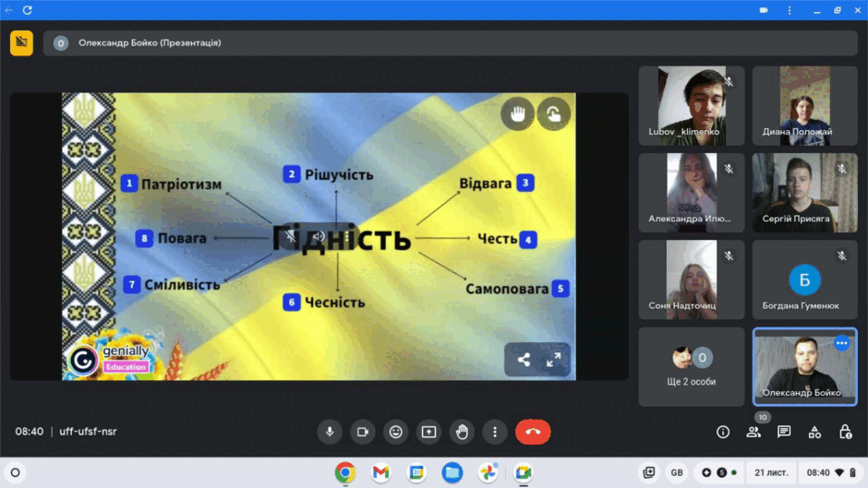Open meeting details info icon
Screen dimensions: 868x488
pyautogui.click(x=723, y=432)
